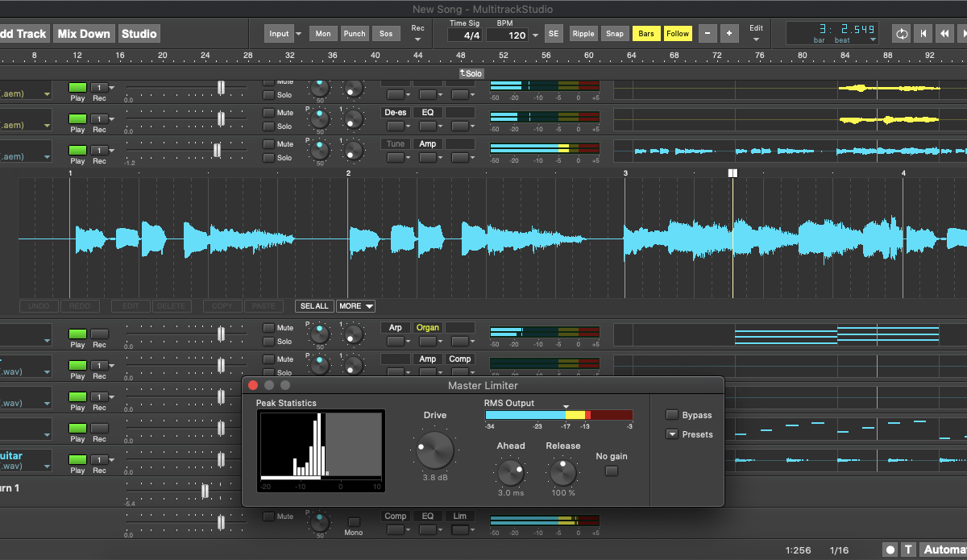Expand the MORE dropdown in the editor
The height and width of the screenshot is (560, 967).
coord(355,306)
